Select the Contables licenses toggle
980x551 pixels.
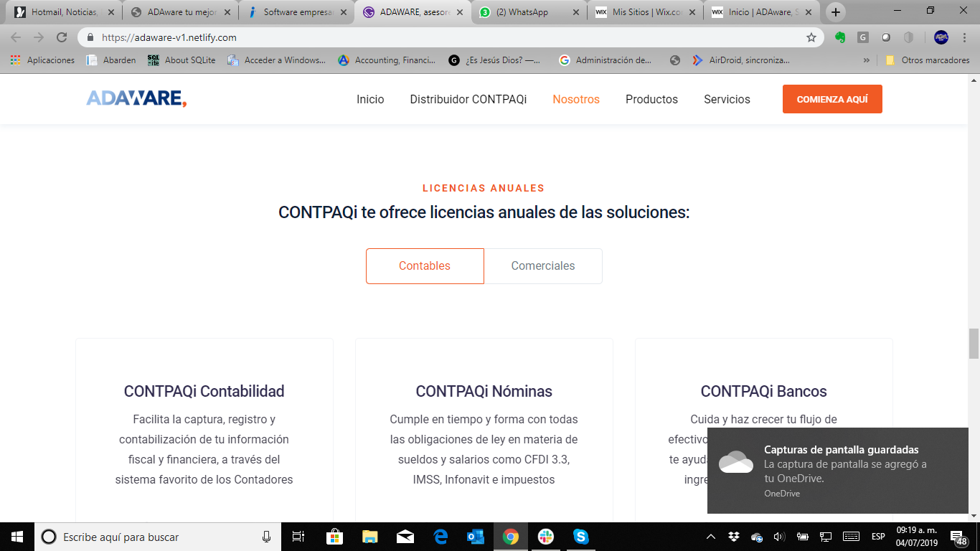(425, 266)
